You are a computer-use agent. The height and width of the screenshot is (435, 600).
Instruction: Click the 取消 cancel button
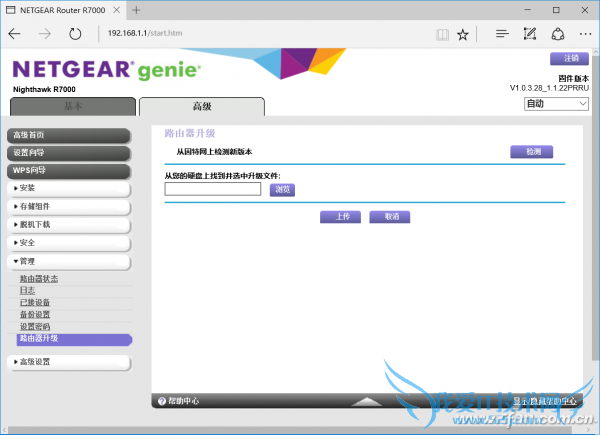[x=390, y=217]
